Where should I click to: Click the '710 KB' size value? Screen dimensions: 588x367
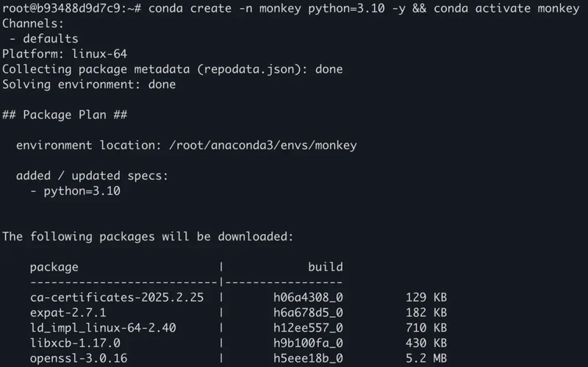[426, 328]
